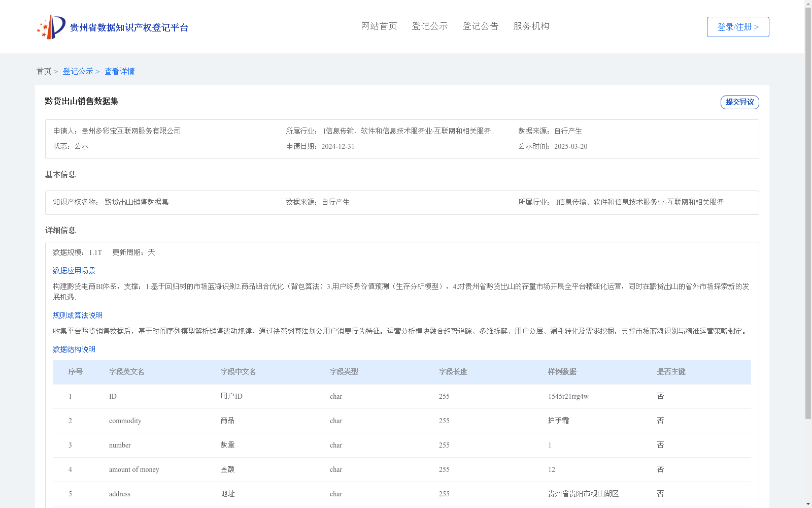Click sample data 12 in amount row
This screenshot has height=508, width=812.
point(552,469)
